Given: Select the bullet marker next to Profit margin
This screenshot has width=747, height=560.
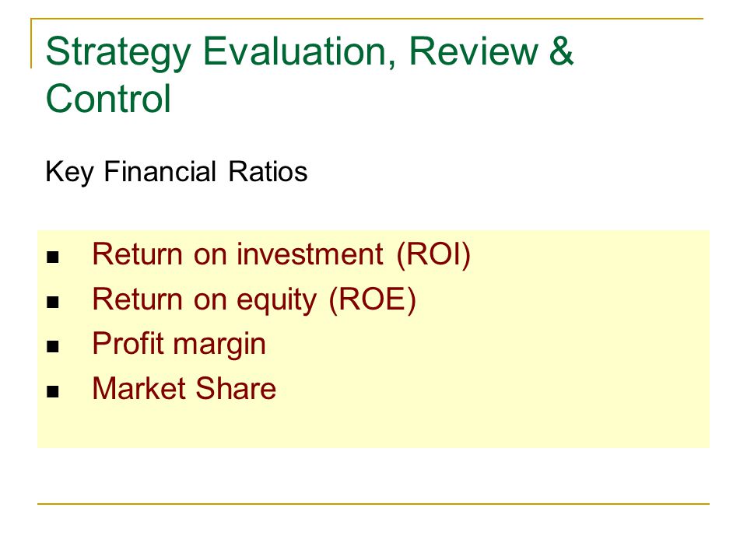Looking at the screenshot, I should 52,347.
